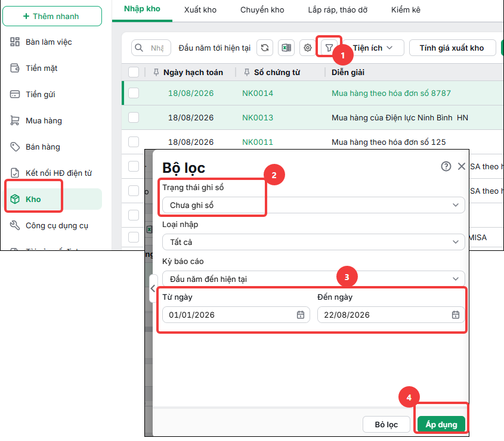Open help in the Bộ lọc dialog
504x441 pixels.
[446, 166]
